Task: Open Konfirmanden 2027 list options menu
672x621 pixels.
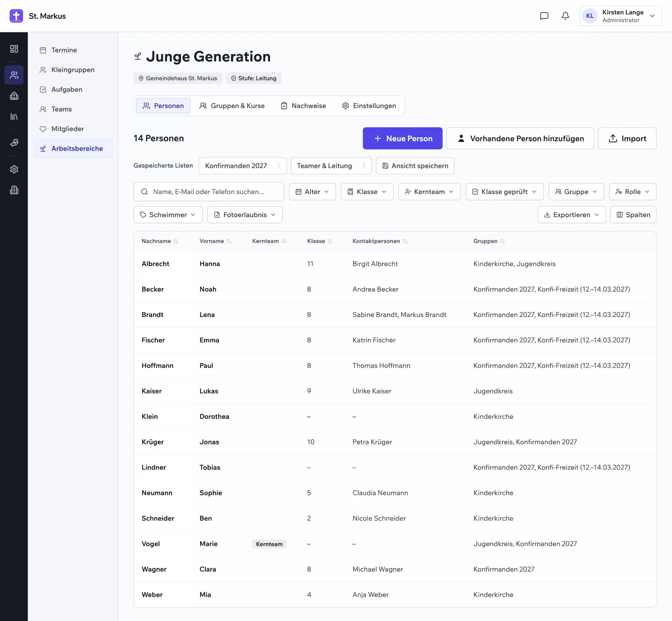Action: [279, 166]
